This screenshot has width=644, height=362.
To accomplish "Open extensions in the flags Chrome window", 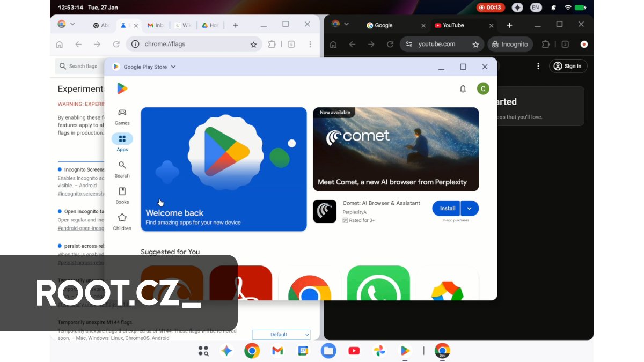I will (272, 45).
